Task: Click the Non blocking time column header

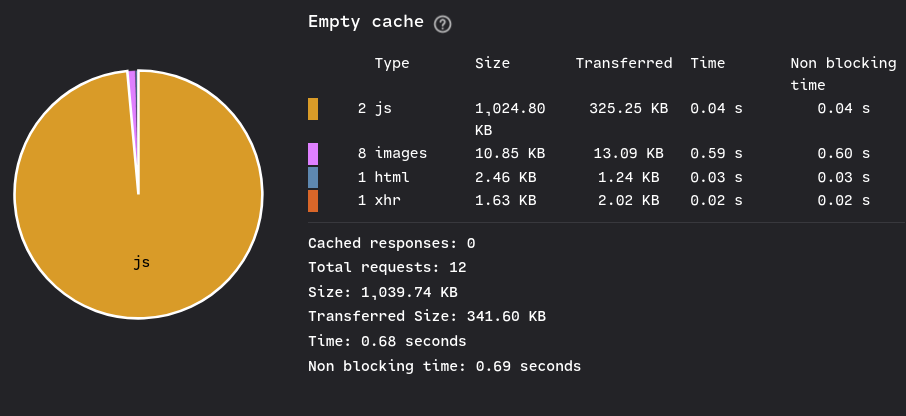Action: point(843,74)
